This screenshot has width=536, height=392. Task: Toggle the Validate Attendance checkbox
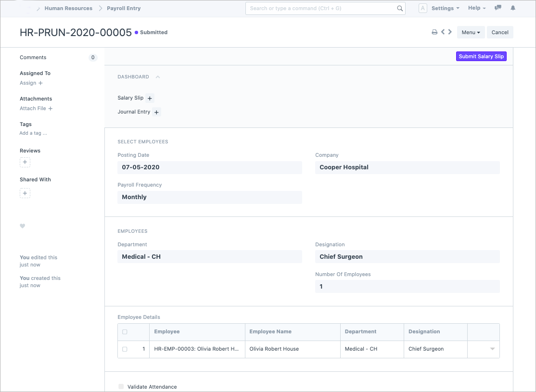tap(121, 387)
